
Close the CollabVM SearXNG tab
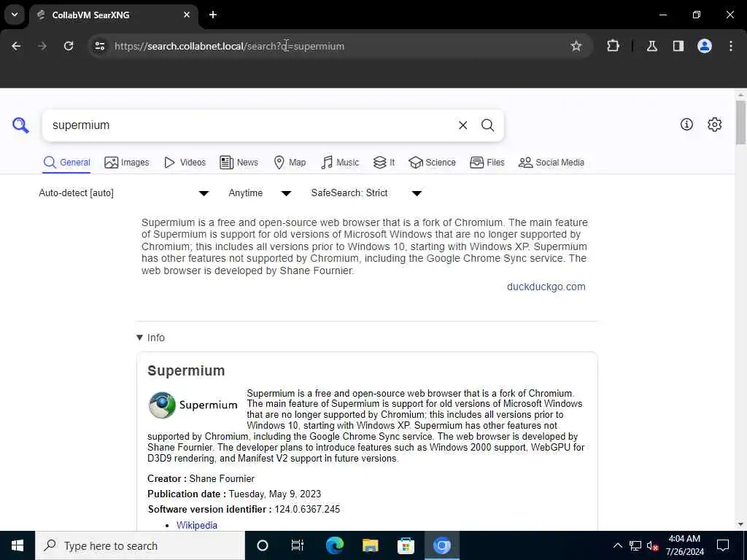pos(187,15)
